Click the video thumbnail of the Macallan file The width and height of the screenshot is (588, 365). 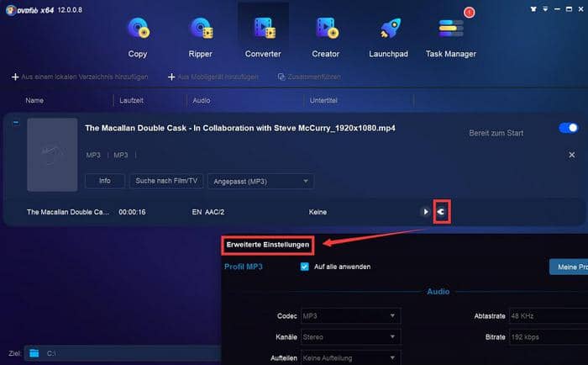click(51, 154)
